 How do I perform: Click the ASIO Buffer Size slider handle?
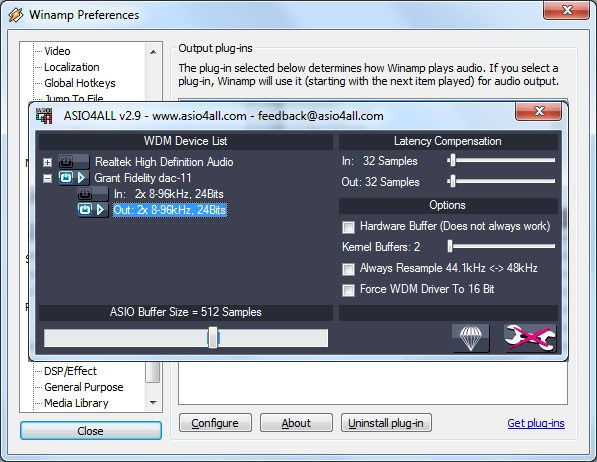[x=213, y=337]
